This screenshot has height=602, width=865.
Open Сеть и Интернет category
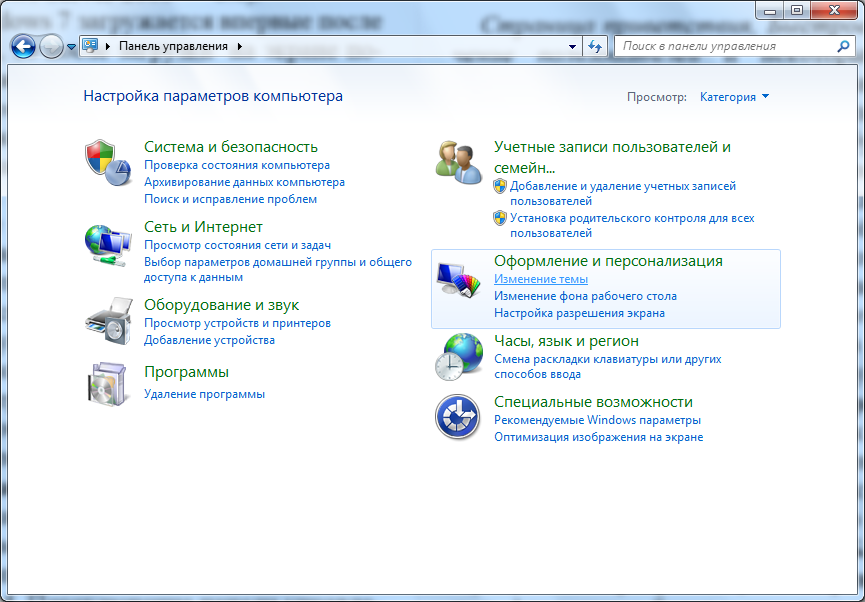[x=203, y=227]
